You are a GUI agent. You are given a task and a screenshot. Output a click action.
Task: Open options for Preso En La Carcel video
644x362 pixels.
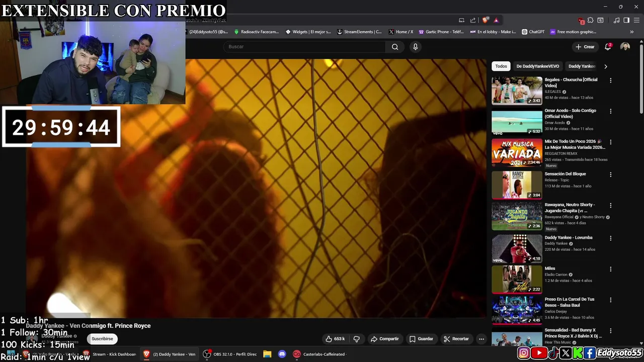tap(610, 300)
